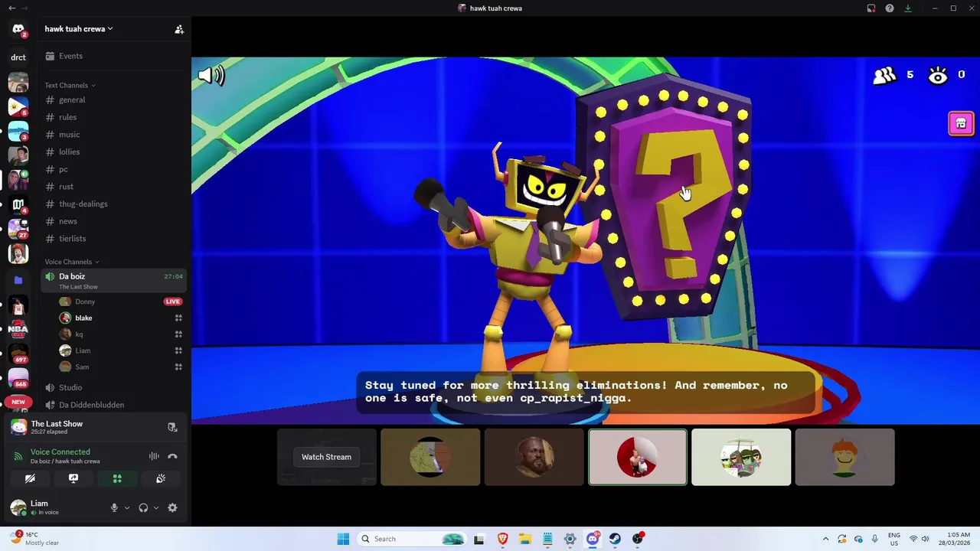The width and height of the screenshot is (980, 551).
Task: Mute the microphone
Action: 114,507
